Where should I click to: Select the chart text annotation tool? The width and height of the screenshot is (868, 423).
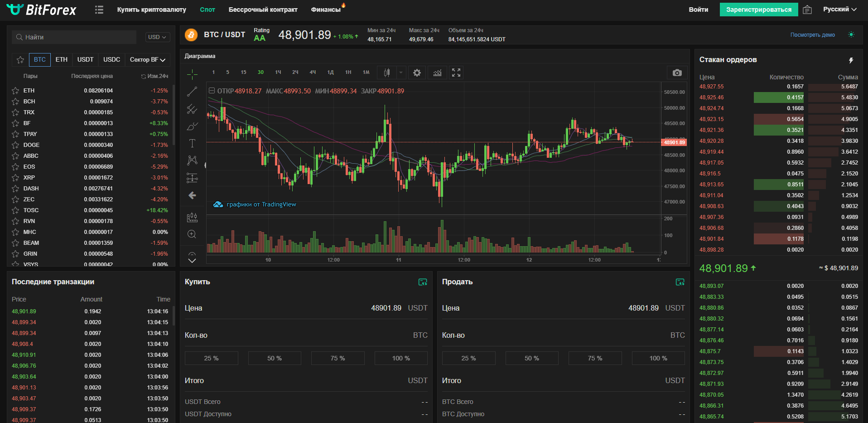(192, 143)
